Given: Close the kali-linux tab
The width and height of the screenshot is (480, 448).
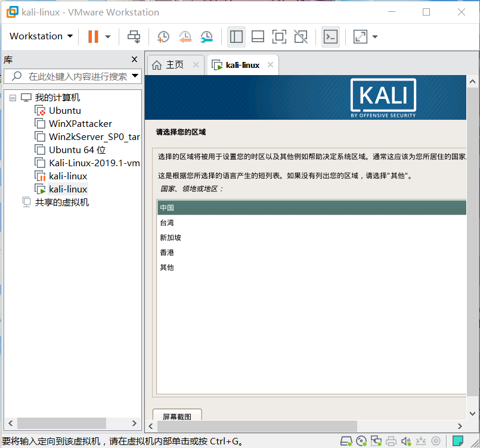Looking at the screenshot, I should click(270, 65).
